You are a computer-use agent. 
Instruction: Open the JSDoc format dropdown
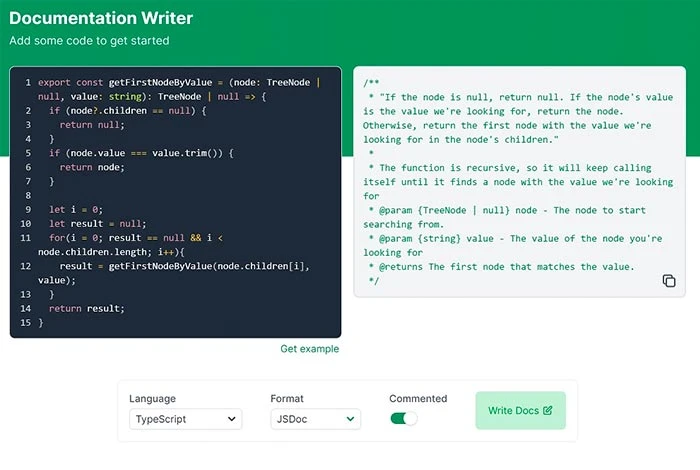[x=315, y=419]
